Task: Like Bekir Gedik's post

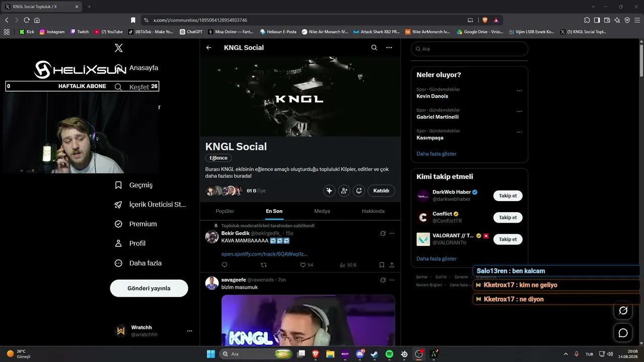Action: [306, 265]
